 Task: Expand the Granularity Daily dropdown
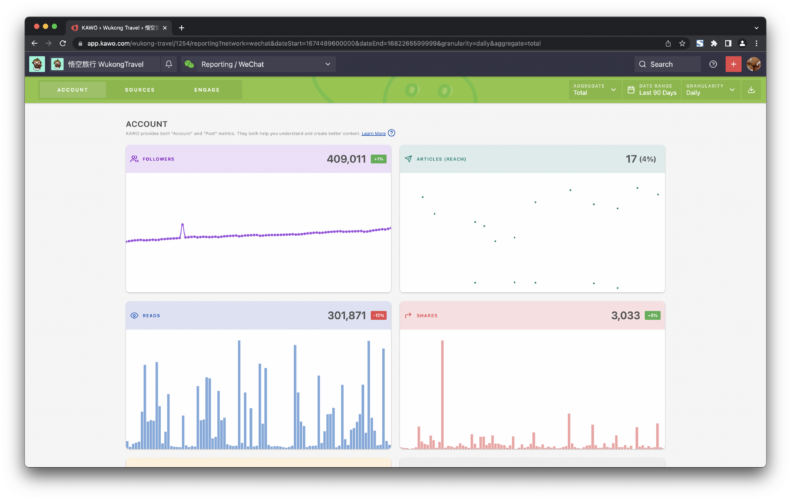[711, 90]
